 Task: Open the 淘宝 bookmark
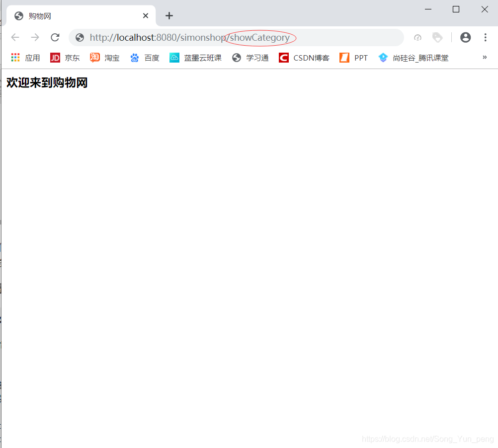105,58
